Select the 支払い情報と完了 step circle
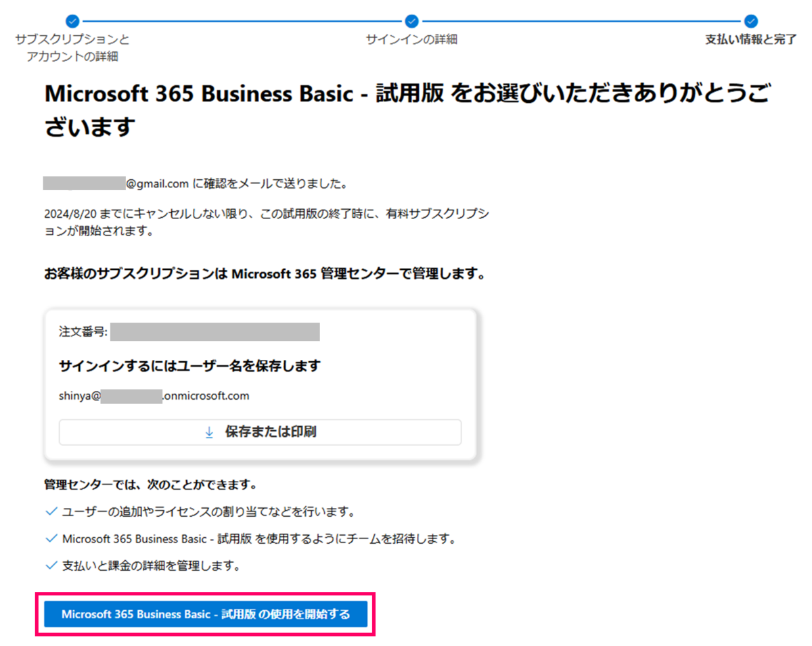The width and height of the screenshot is (812, 646). point(750,21)
